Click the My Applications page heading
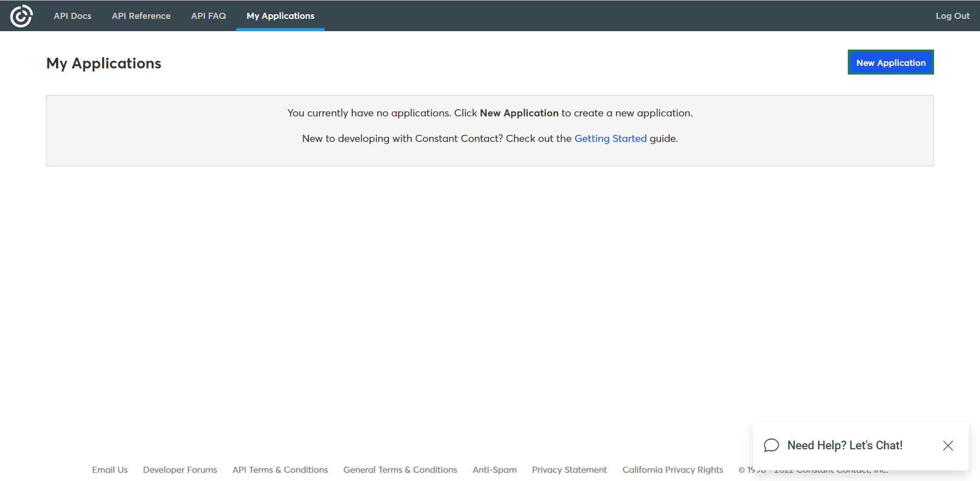The image size is (980, 481). [x=104, y=63]
